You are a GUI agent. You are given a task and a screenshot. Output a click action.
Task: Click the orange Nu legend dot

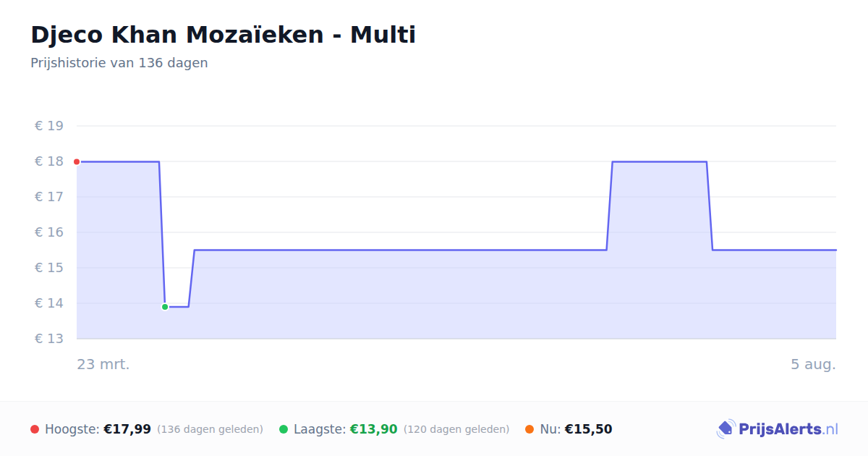click(529, 429)
